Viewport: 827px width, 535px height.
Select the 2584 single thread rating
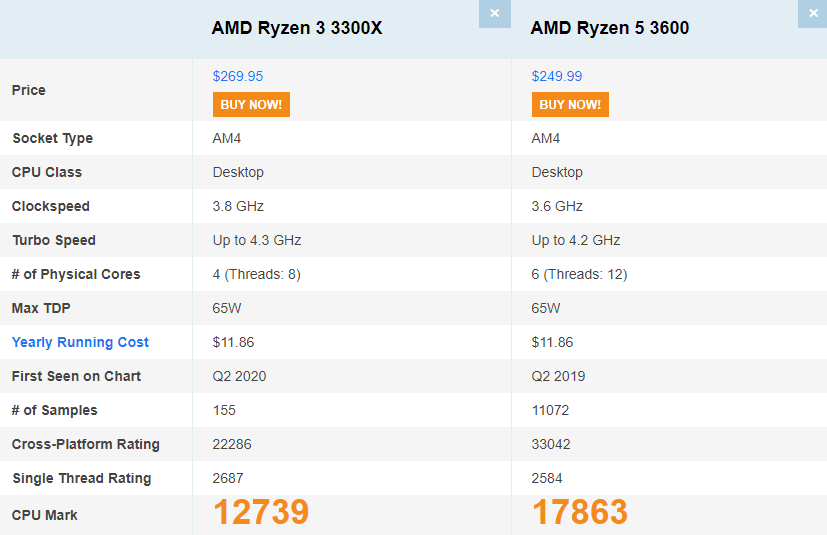coord(547,478)
